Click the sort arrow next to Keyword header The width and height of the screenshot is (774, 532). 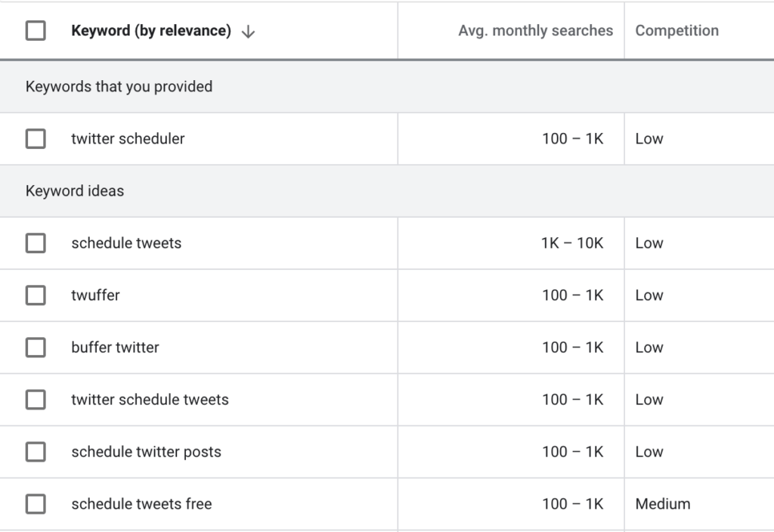pyautogui.click(x=248, y=32)
